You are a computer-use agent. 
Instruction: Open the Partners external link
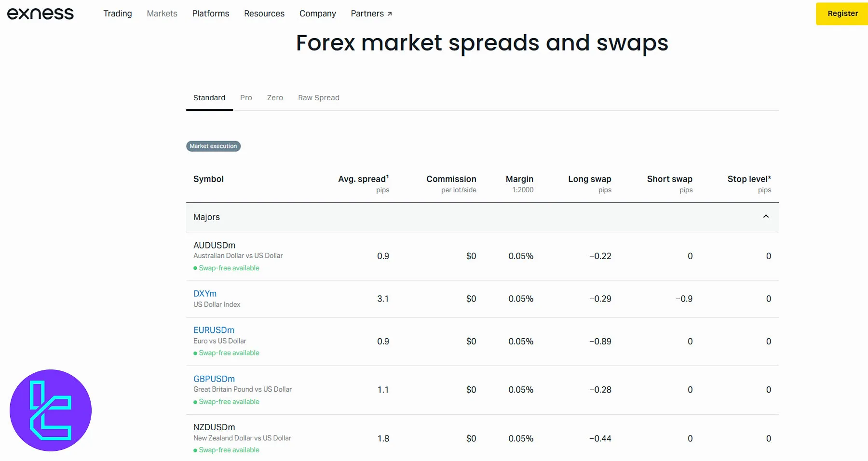click(x=371, y=13)
